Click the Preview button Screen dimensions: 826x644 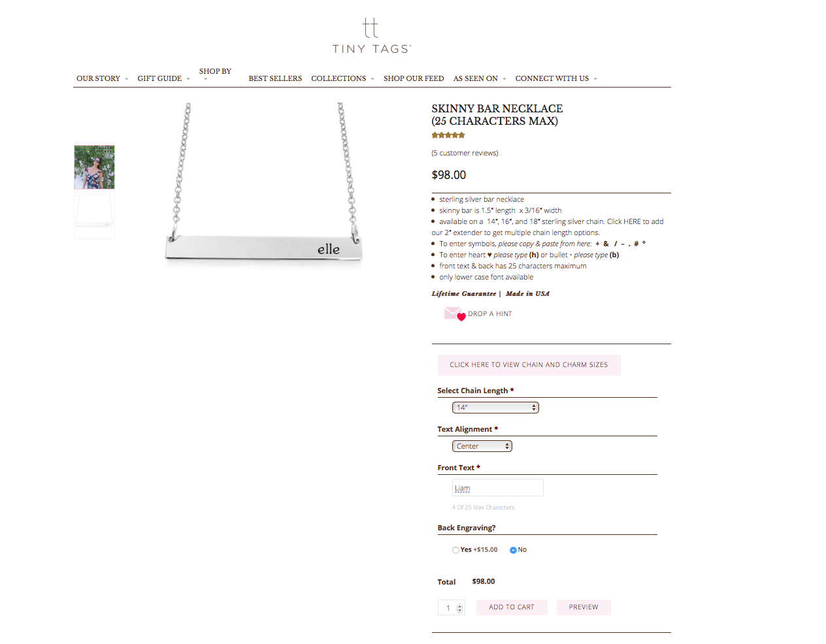(584, 607)
